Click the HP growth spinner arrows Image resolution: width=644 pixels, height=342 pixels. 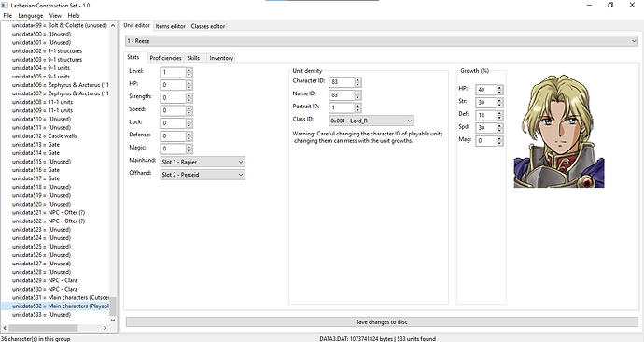coord(499,90)
